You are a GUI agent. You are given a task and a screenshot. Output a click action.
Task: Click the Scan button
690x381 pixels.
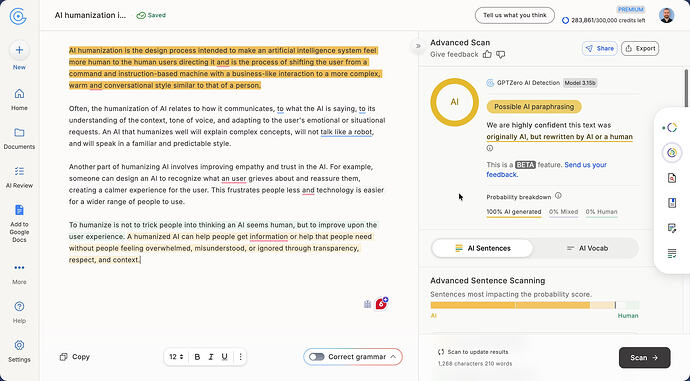pyautogui.click(x=644, y=358)
